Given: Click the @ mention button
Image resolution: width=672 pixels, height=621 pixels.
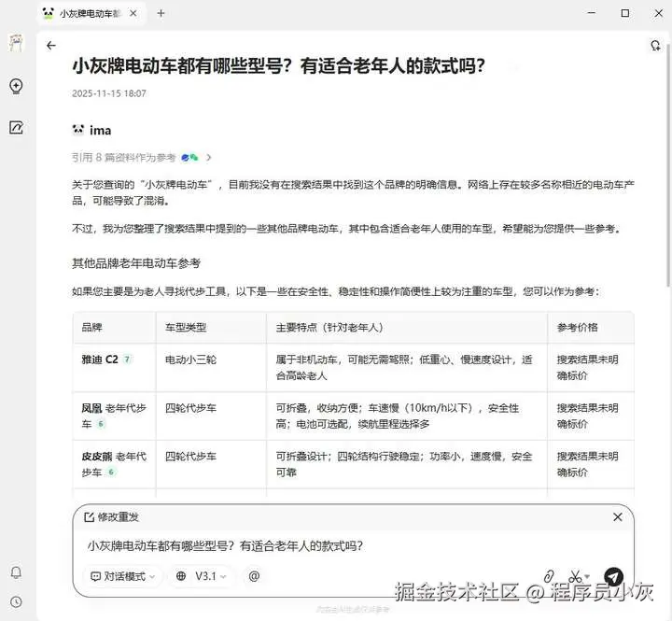Looking at the screenshot, I should point(254,576).
